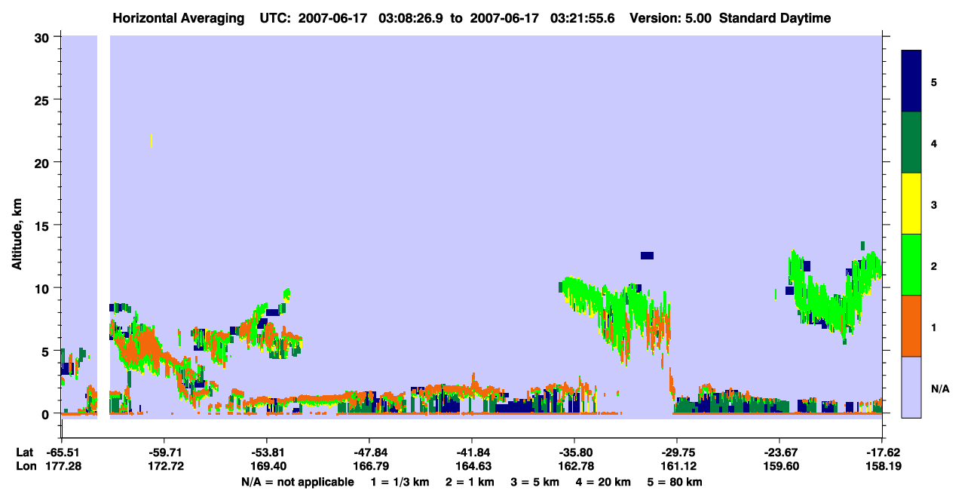The width and height of the screenshot is (980, 503).
Task: Click the start time '03:08:26.9'
Action: point(410,18)
